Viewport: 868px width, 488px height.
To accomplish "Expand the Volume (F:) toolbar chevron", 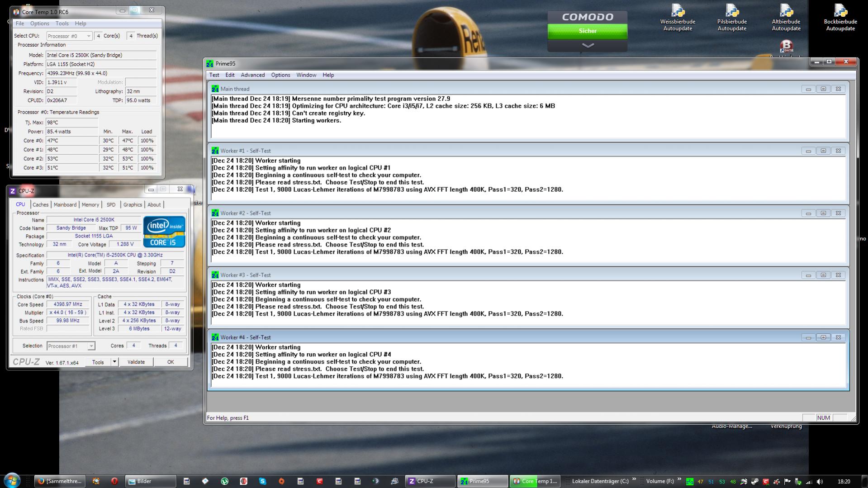I will click(x=679, y=479).
